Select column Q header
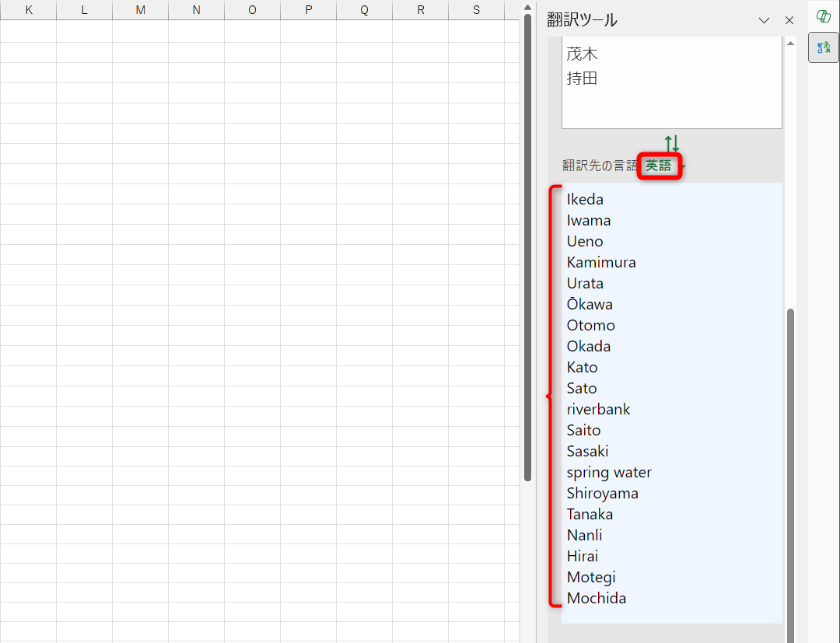The width and height of the screenshot is (840, 643). pos(364,9)
